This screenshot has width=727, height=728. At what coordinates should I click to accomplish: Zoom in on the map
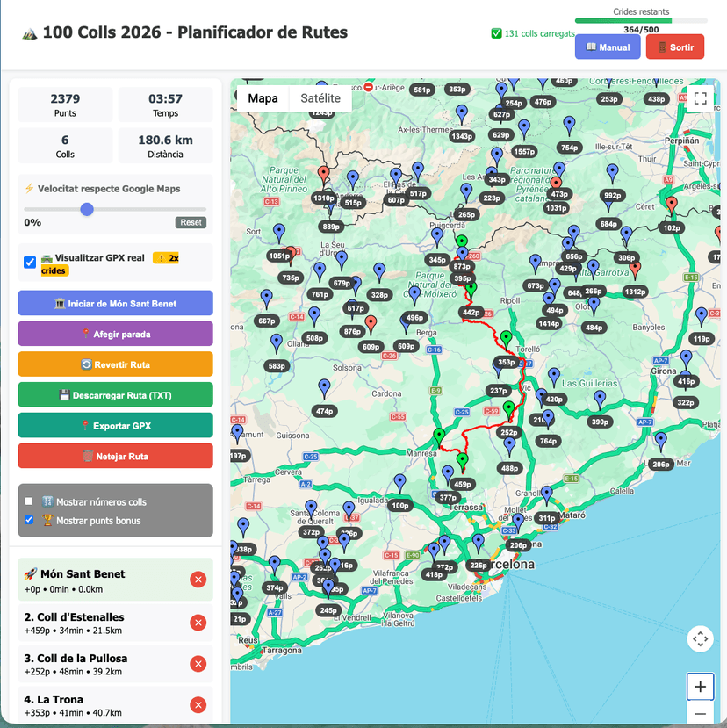point(700,686)
